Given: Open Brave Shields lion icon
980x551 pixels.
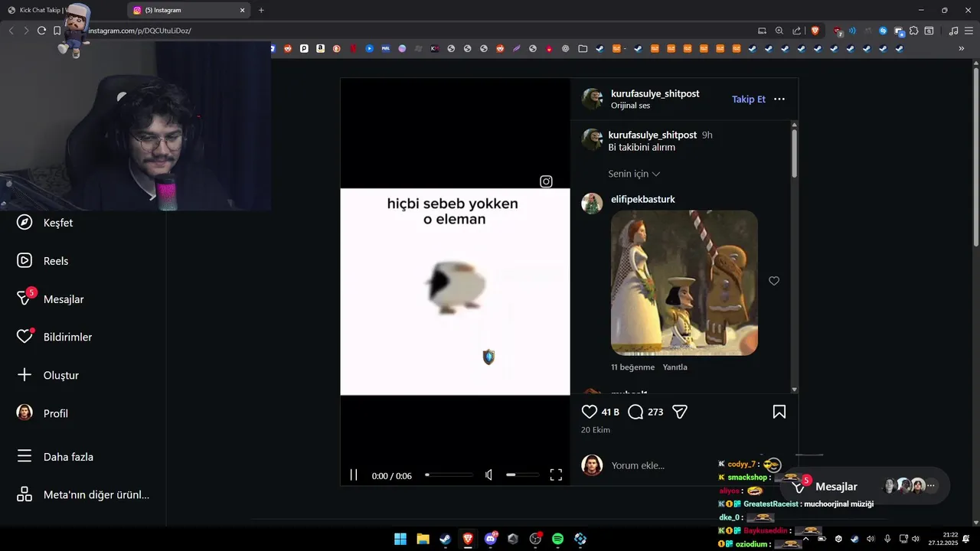Looking at the screenshot, I should (x=815, y=31).
